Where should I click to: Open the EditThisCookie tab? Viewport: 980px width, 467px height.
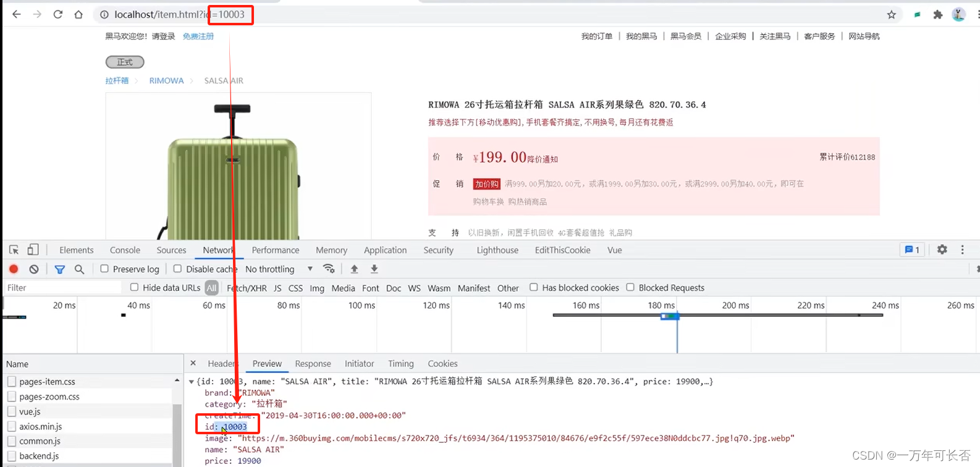[562, 250]
